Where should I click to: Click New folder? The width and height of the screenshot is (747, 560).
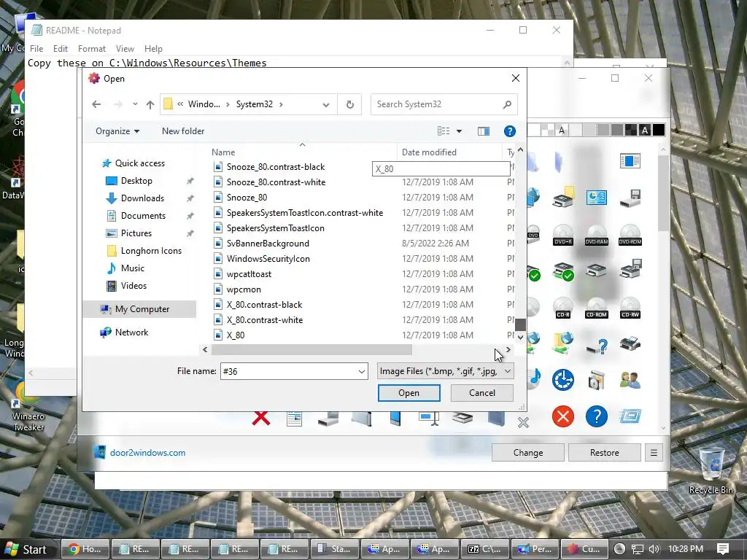183,131
